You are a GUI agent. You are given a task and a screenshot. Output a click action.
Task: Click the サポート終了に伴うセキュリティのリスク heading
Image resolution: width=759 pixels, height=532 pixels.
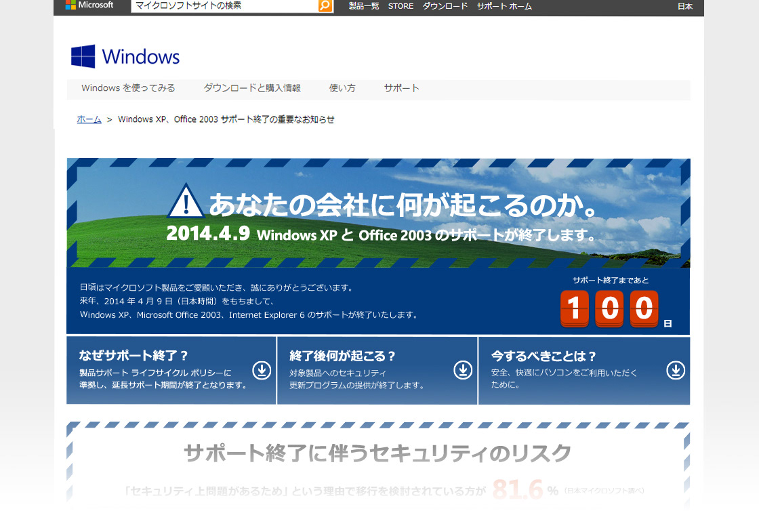(x=377, y=453)
